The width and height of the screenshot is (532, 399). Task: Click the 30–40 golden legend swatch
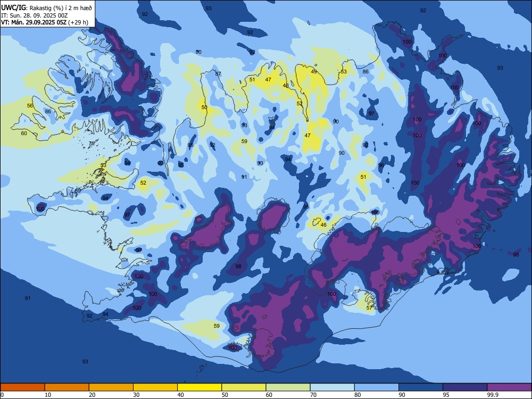pyautogui.click(x=155, y=387)
